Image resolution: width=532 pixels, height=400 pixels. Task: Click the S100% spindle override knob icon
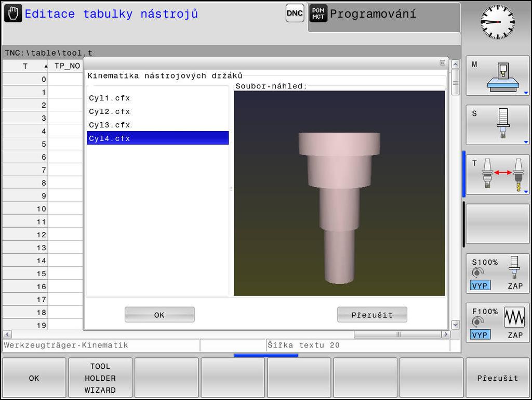click(478, 273)
